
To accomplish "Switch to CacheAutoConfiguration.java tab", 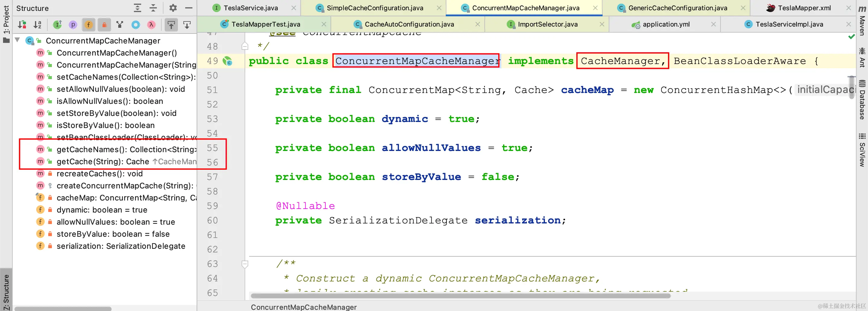I will [x=409, y=24].
